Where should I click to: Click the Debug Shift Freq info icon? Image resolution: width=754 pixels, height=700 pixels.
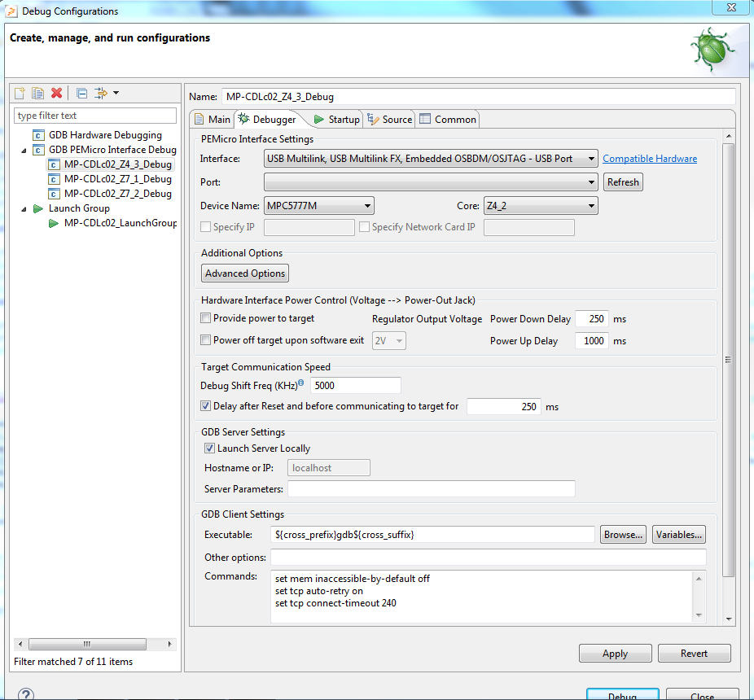[x=301, y=383]
